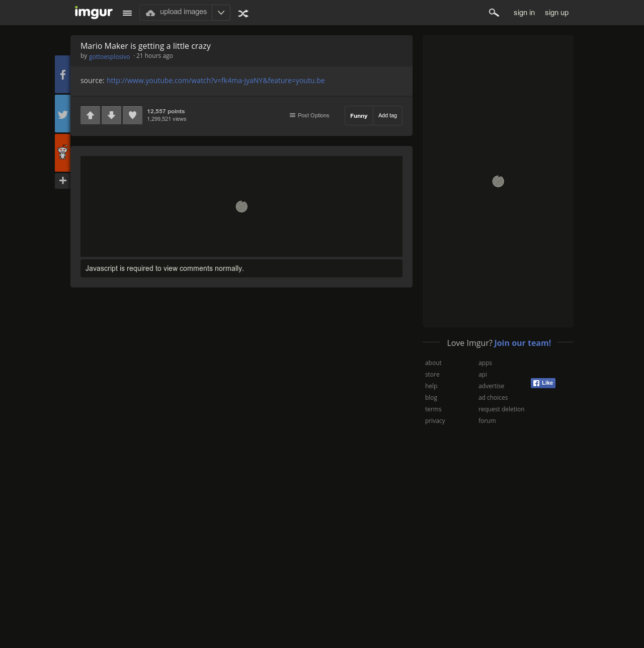Open the terms footer link
Screen dimensions: 644x648
click(433, 409)
